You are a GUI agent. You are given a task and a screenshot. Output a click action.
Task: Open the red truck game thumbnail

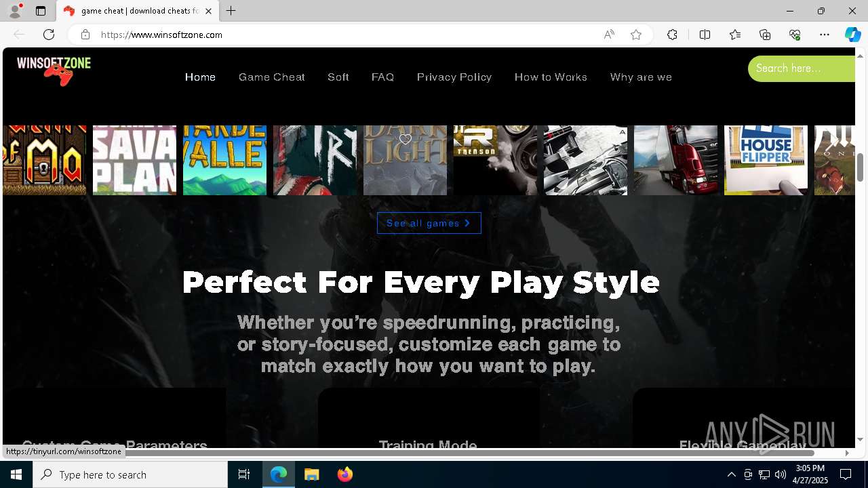pos(675,160)
